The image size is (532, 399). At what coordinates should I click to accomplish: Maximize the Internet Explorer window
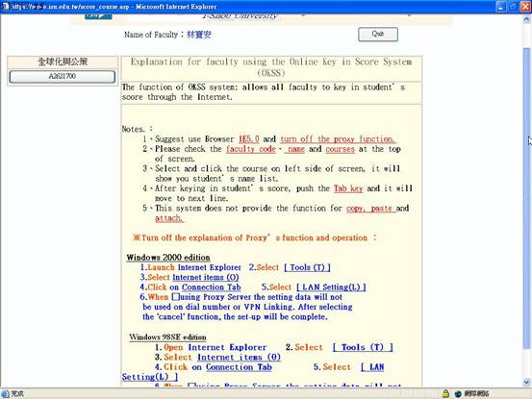(x=513, y=7)
